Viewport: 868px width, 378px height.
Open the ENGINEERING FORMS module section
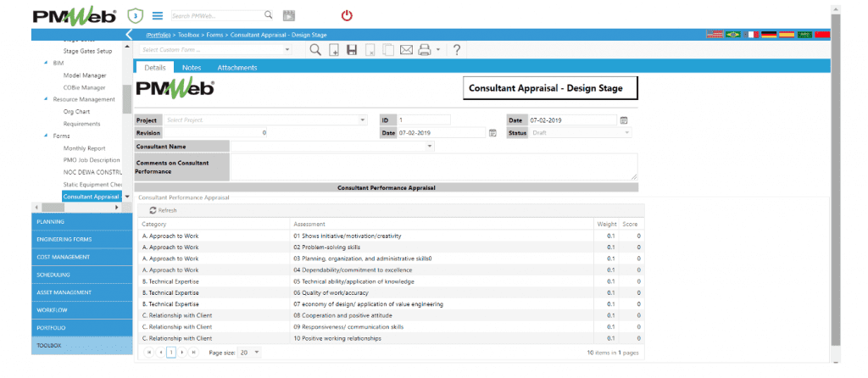coord(82,240)
